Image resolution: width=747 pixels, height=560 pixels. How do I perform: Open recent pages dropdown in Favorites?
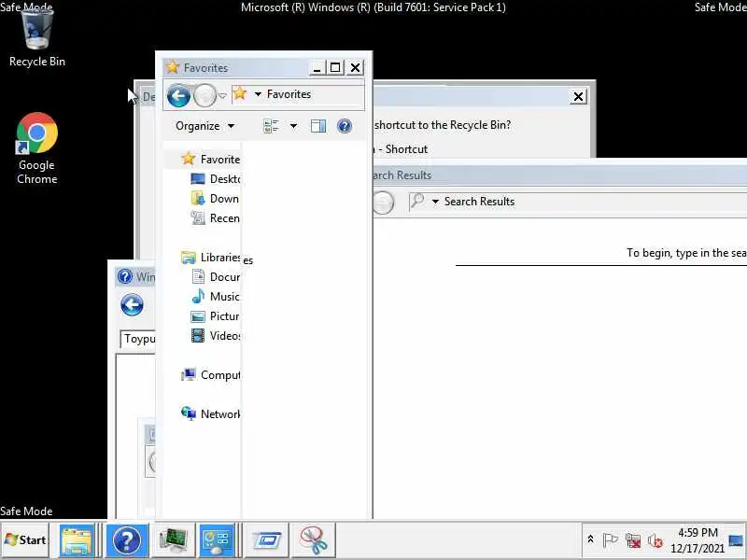point(222,96)
